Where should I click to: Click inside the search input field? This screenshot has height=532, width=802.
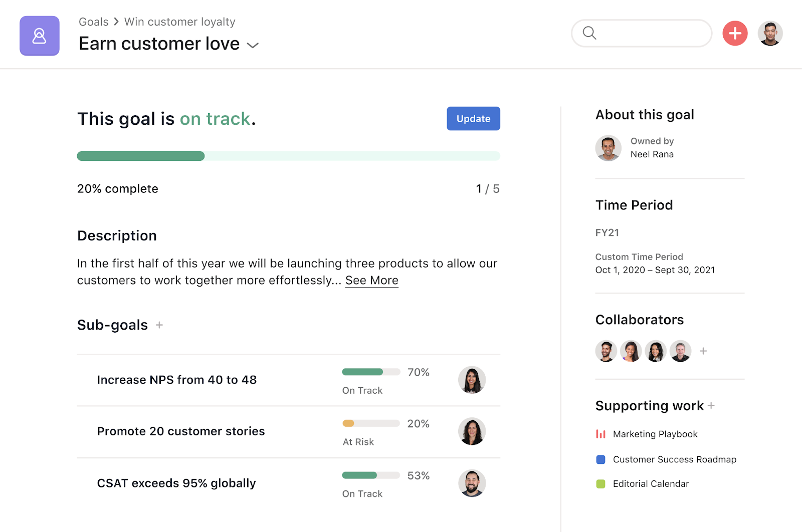tap(642, 33)
